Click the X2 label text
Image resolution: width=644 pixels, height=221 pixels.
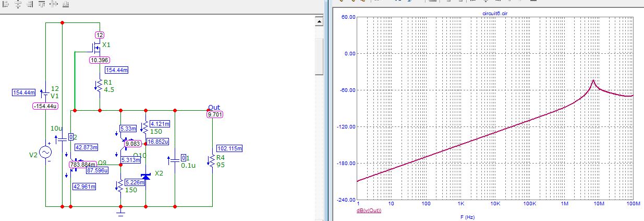point(160,173)
